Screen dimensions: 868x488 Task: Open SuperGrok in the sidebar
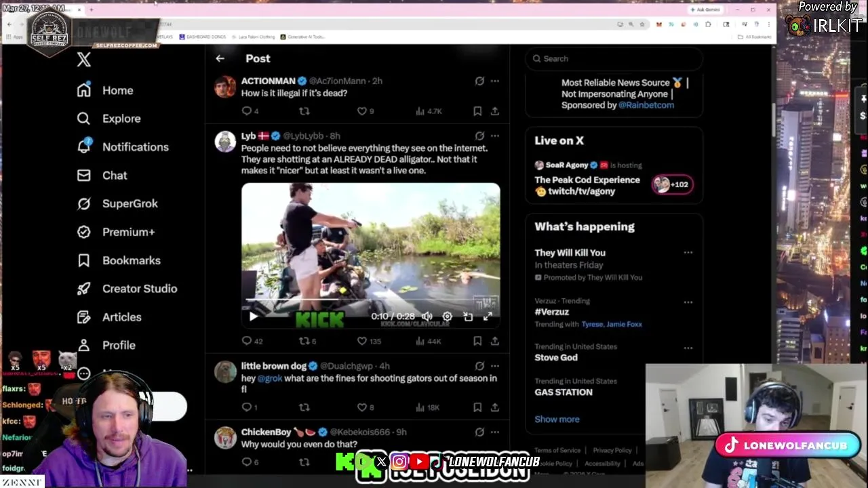click(x=117, y=203)
